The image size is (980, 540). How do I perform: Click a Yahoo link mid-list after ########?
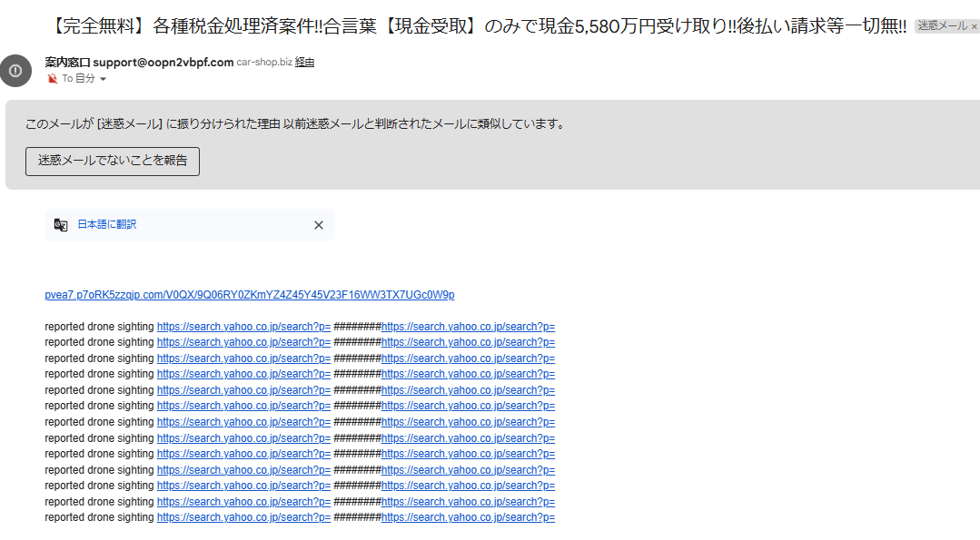[469, 421]
